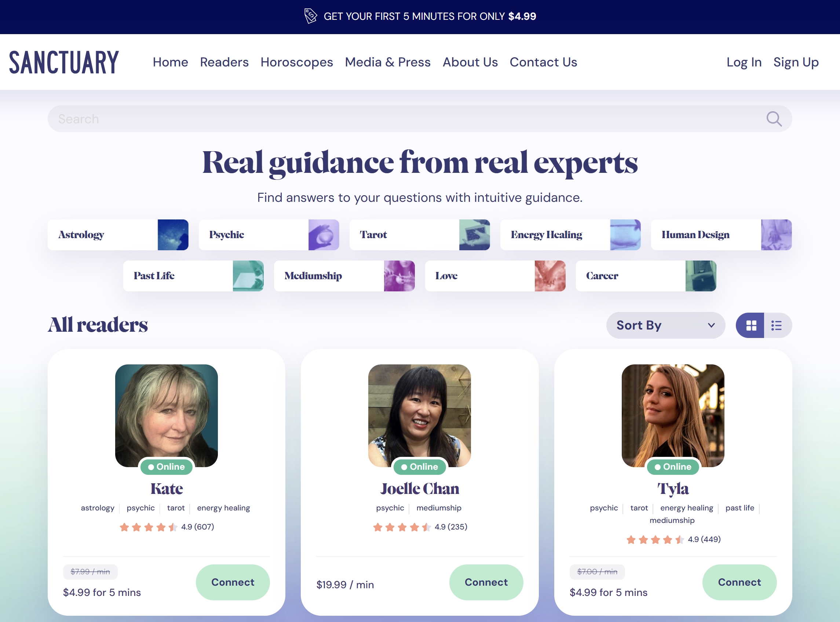Open the Contact Us link

pyautogui.click(x=544, y=62)
